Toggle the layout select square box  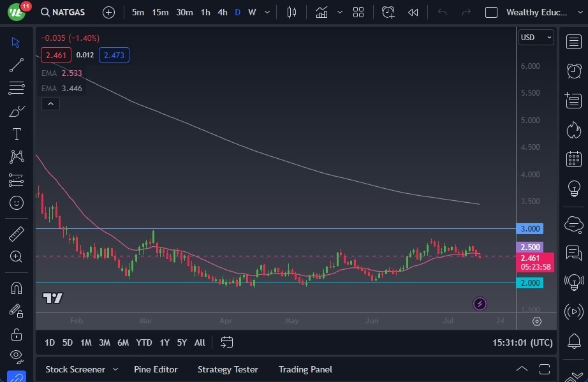click(x=491, y=12)
